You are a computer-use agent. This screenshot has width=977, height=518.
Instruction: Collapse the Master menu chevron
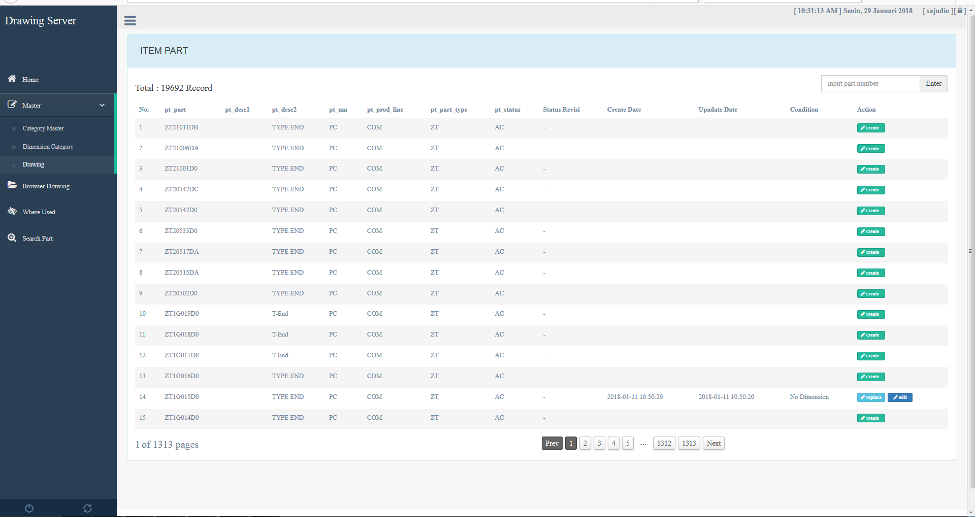tap(102, 104)
